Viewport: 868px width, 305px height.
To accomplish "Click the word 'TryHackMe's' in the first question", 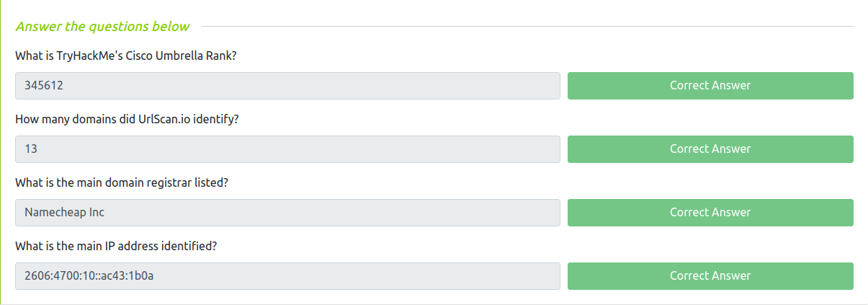I will coord(74,56).
